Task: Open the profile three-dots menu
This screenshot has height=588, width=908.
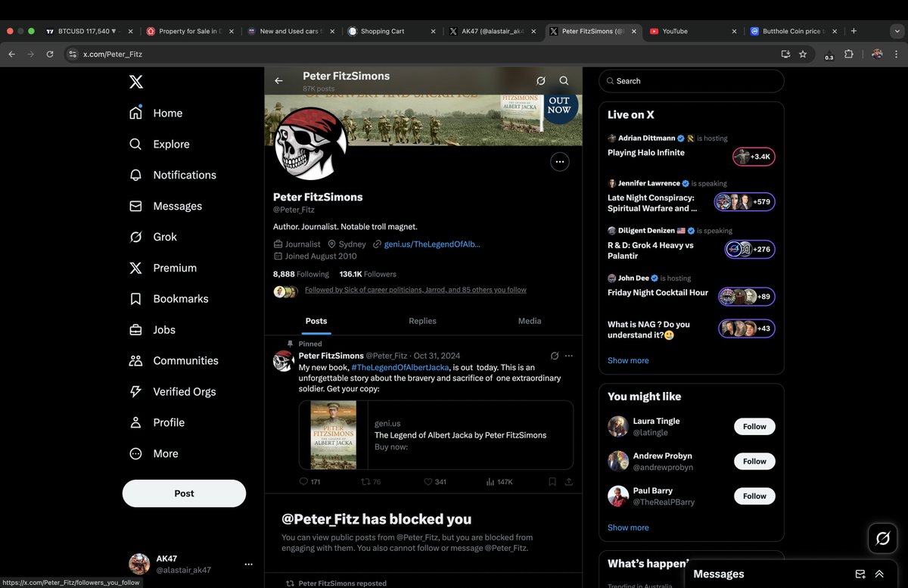Action: pos(559,161)
